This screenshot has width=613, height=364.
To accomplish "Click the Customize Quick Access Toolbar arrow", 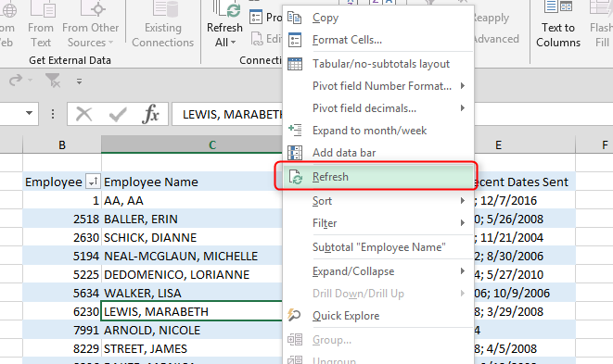I will 80,81.
